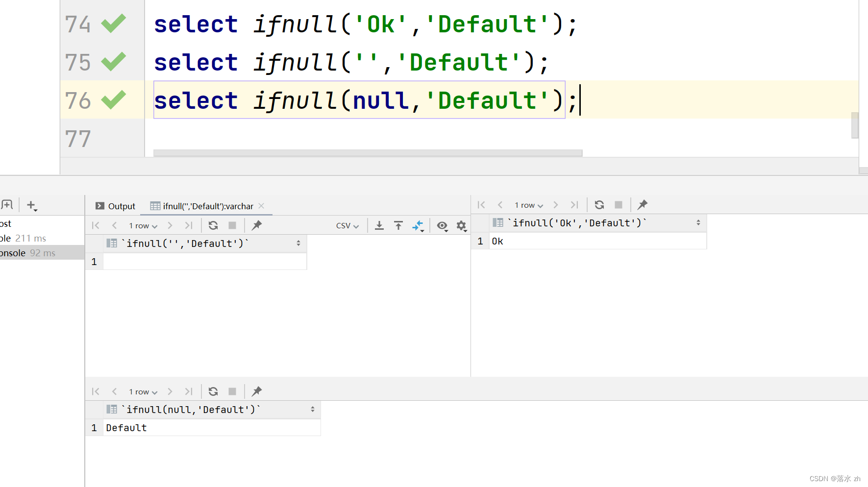This screenshot has height=487, width=868.
Task: Go to last page in the ifnull(null,'Default') grid
Action: pos(189,391)
